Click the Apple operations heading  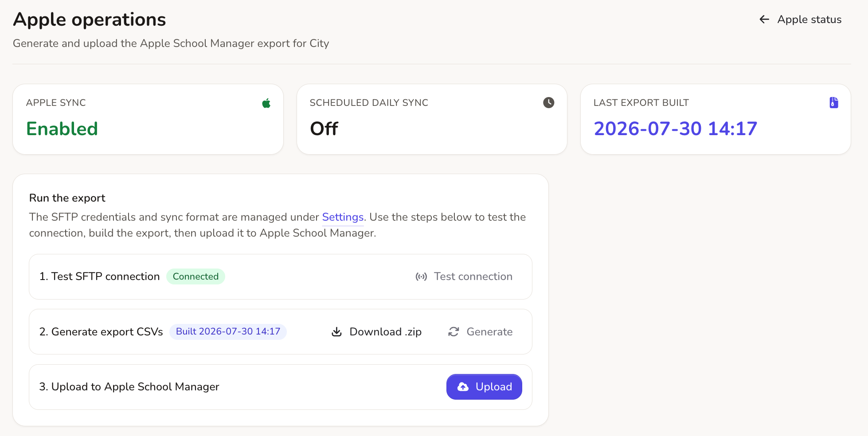pos(90,19)
